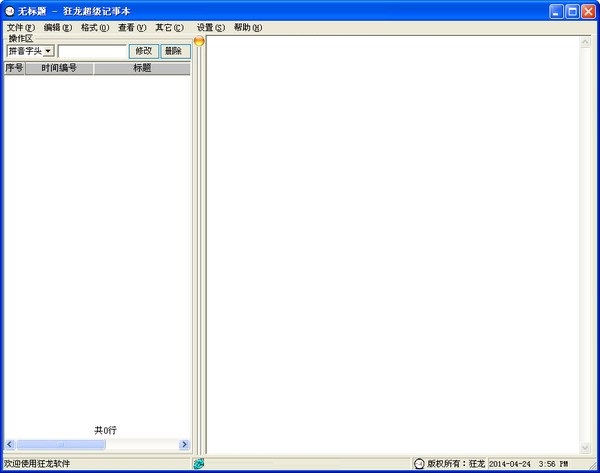Image resolution: width=600 pixels, height=473 pixels.
Task: Open the 设置 menu
Action: [211, 28]
